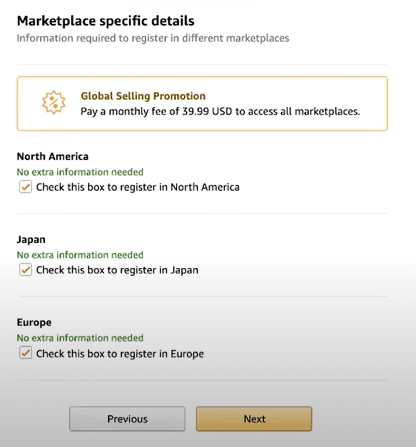Click the Europe section heading
Image resolution: width=416 pixels, height=447 pixels.
click(34, 322)
